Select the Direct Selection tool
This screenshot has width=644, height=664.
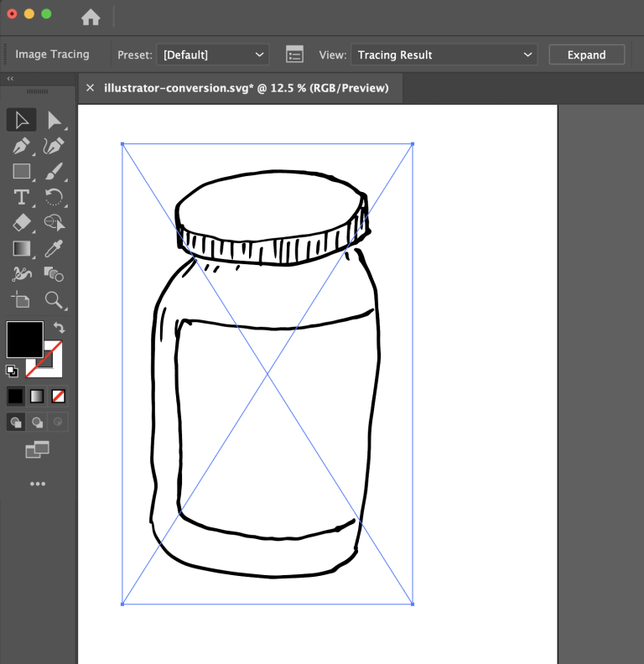tap(55, 120)
